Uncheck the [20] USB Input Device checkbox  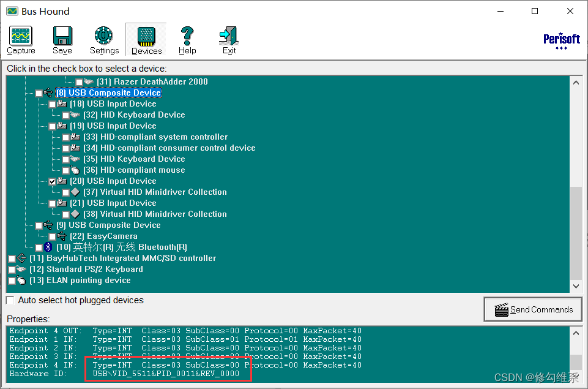53,181
